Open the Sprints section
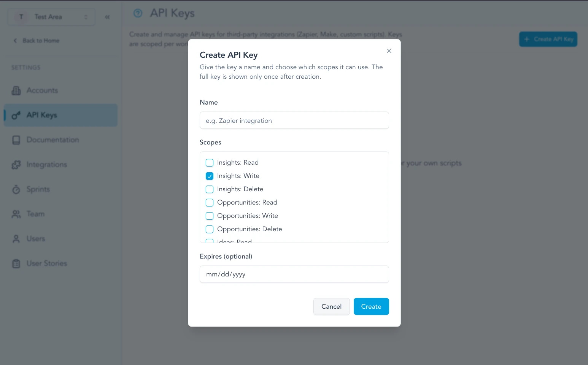Image resolution: width=588 pixels, height=365 pixels. pyautogui.click(x=38, y=189)
